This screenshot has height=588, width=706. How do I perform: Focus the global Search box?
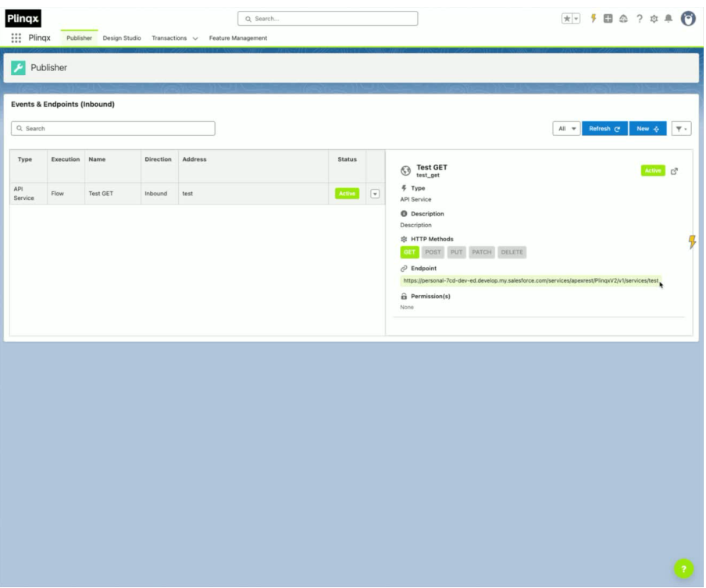(327, 19)
